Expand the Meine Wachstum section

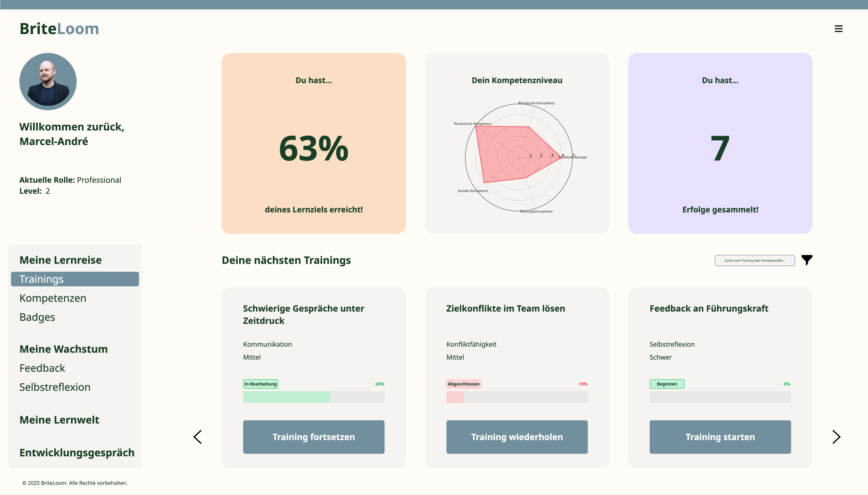tap(64, 349)
